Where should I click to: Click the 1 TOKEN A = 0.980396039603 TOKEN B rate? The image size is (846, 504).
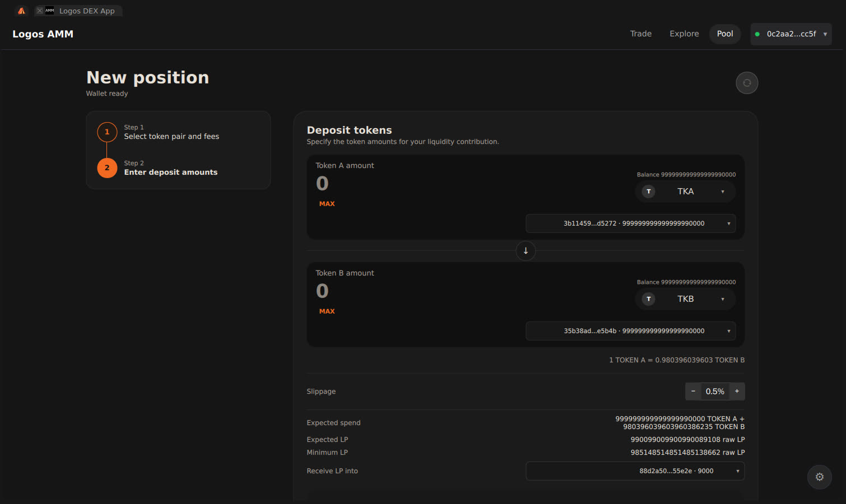point(677,360)
